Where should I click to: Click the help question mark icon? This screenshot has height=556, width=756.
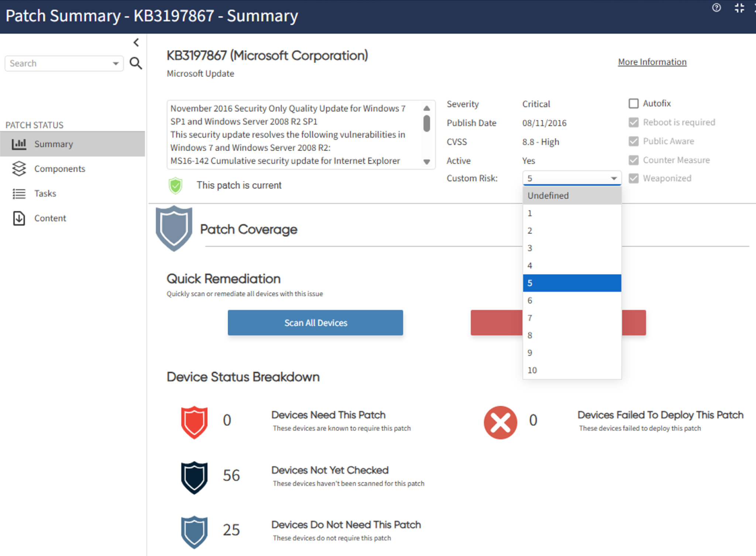[716, 8]
